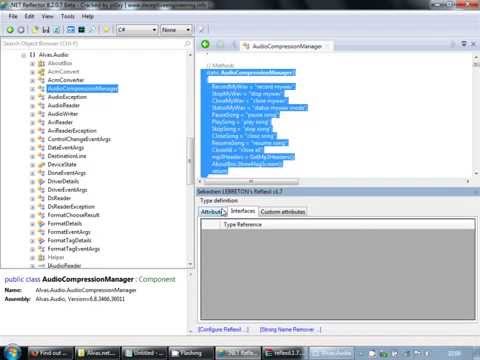Open the C# language dropdown

tap(137, 30)
